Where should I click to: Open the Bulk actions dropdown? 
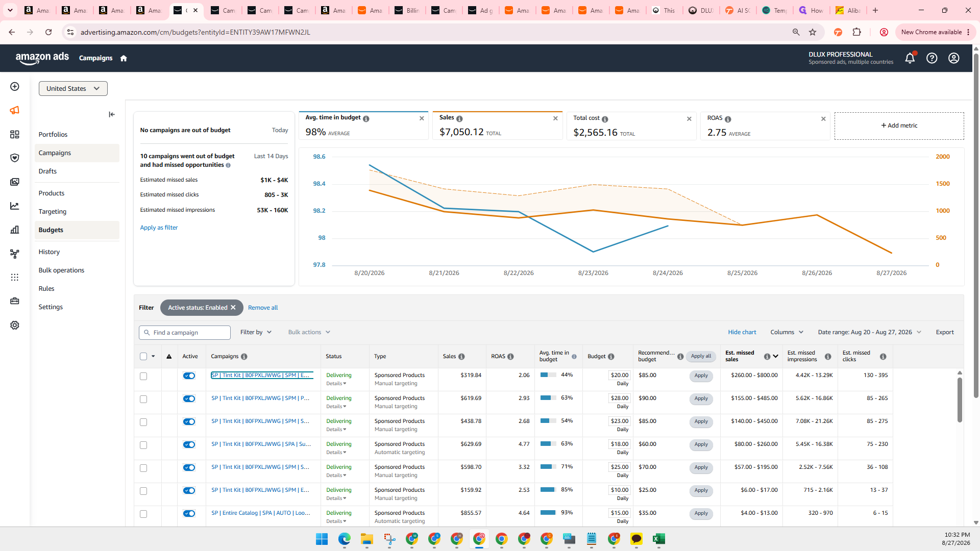[309, 332]
